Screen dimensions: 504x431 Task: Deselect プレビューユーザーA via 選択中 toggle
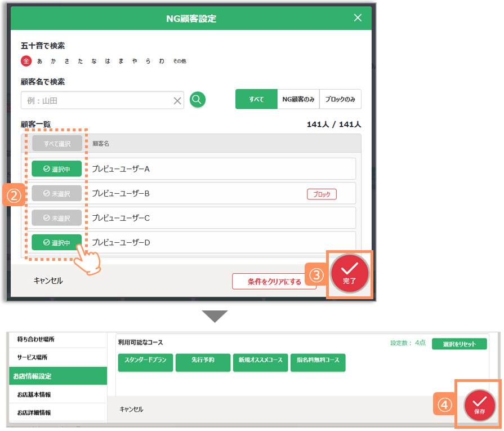click(56, 168)
